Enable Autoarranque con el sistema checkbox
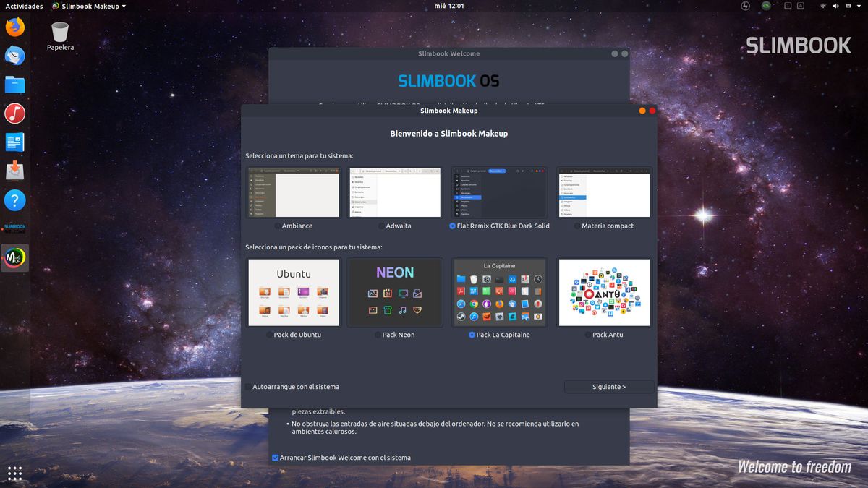868x488 pixels. coord(249,387)
